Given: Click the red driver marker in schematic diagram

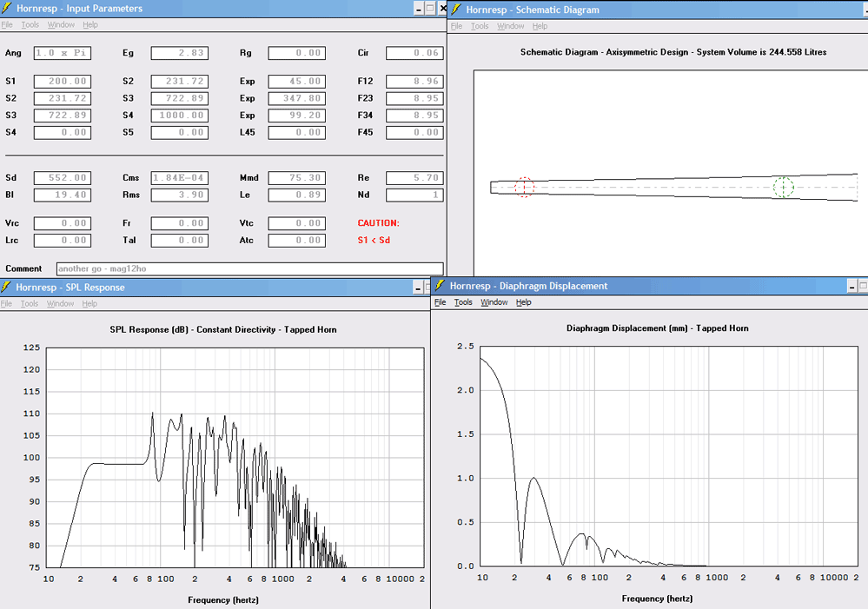Looking at the screenshot, I should click(x=524, y=187).
